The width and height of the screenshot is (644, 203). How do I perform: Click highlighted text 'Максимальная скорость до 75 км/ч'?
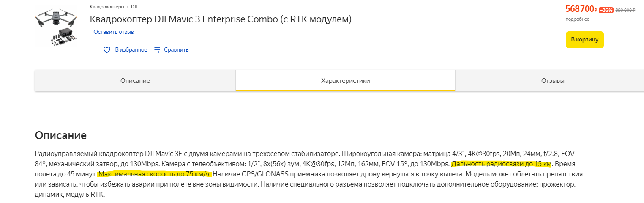pos(155,174)
